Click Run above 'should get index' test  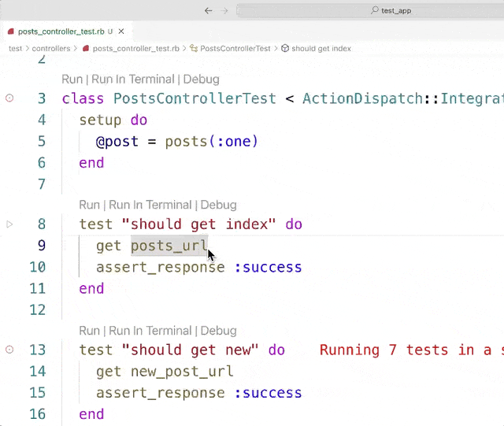point(89,205)
